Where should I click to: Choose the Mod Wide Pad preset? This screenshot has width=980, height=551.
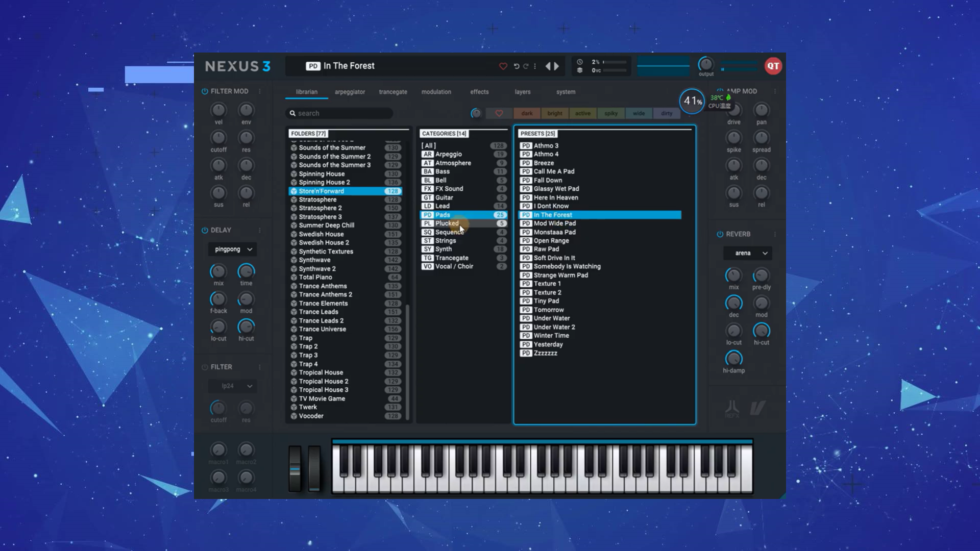point(600,223)
